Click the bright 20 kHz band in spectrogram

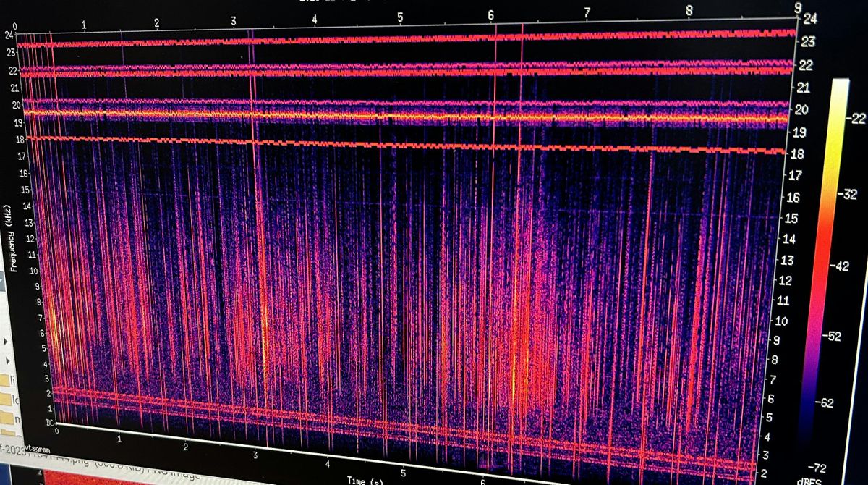tap(405, 115)
